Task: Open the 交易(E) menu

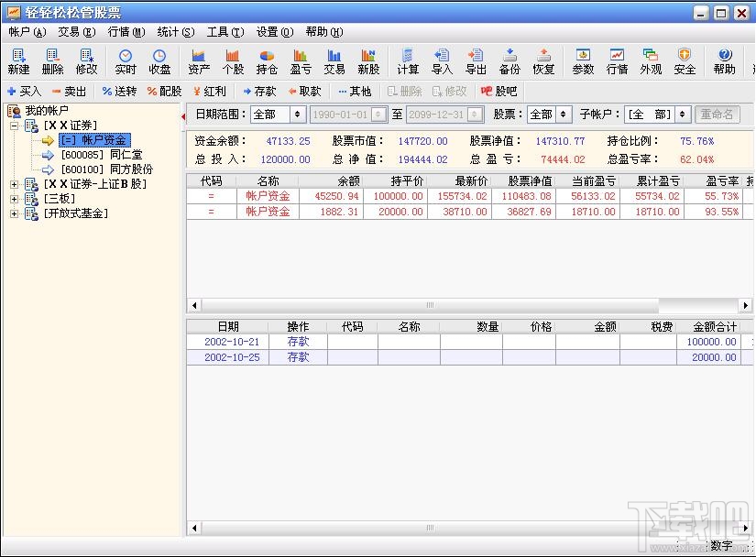Action: click(77, 32)
